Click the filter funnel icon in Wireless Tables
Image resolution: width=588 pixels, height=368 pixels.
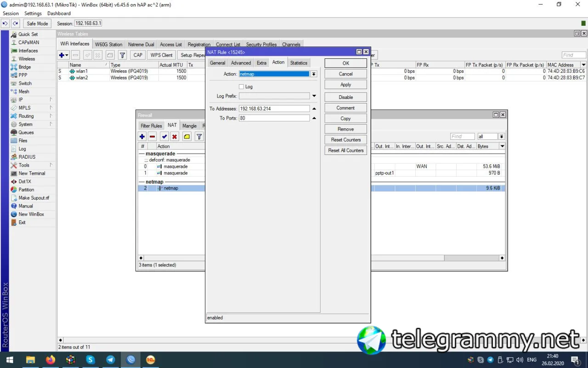[123, 55]
